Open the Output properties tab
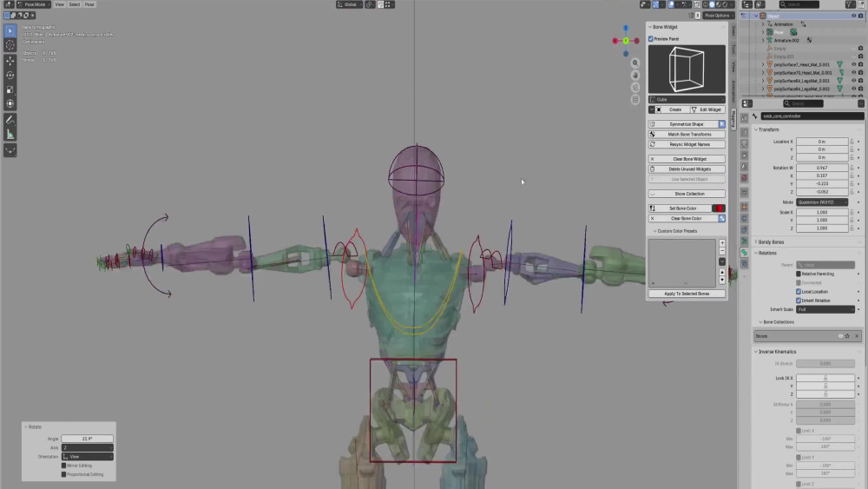868x489 pixels. [744, 144]
